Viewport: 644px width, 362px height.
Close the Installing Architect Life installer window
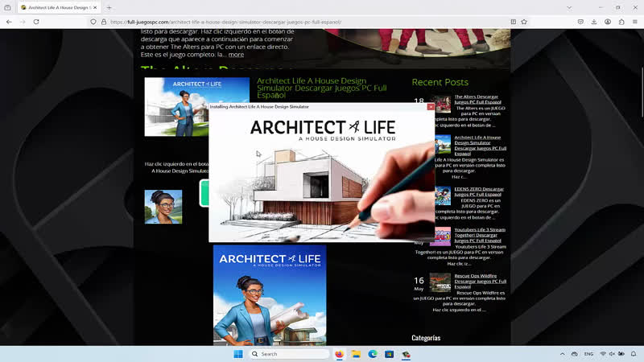coord(431,107)
